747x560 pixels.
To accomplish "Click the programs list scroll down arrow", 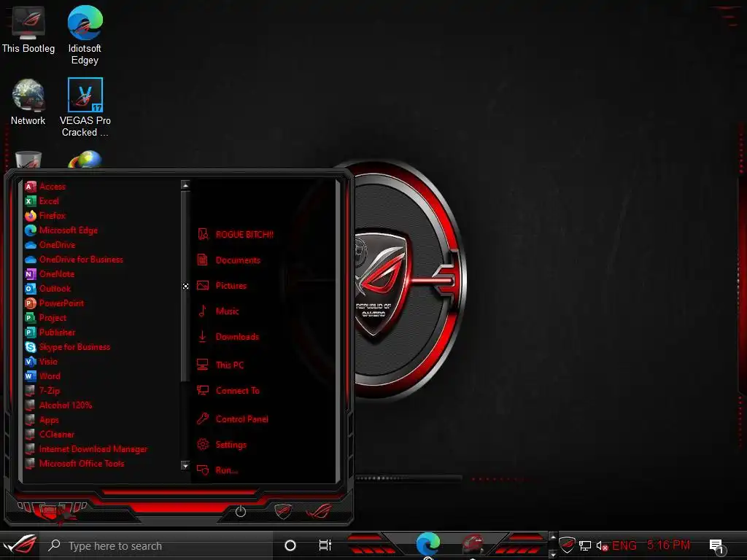I will [x=185, y=465].
